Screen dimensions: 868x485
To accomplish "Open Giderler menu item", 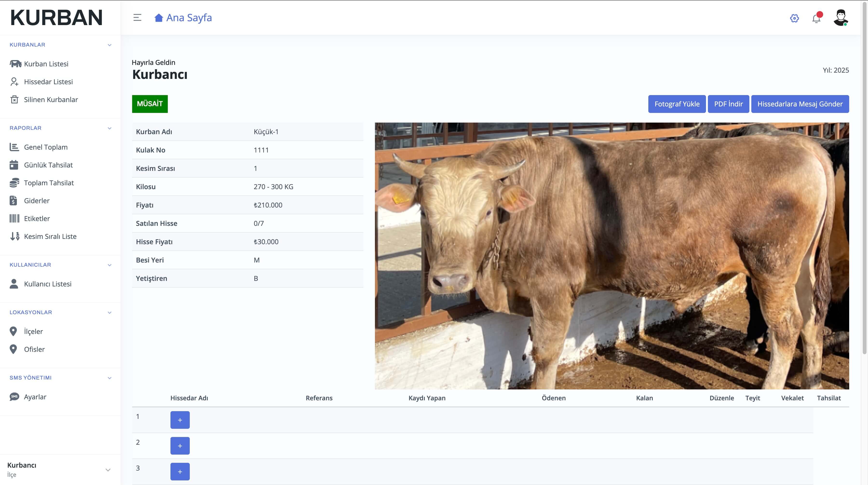I will coord(37,201).
